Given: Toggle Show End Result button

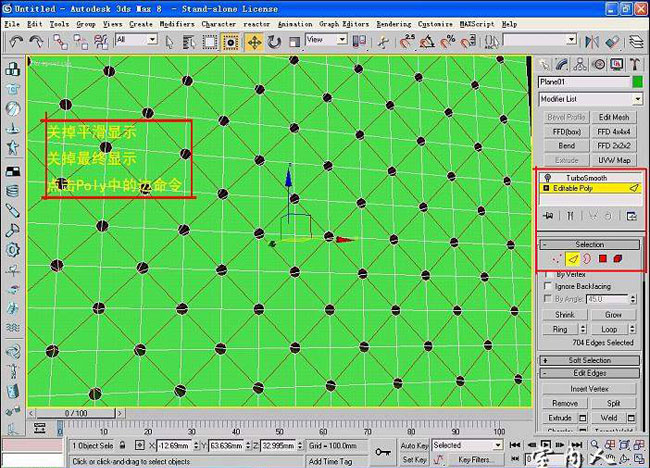Looking at the screenshot, I should tap(570, 216).
